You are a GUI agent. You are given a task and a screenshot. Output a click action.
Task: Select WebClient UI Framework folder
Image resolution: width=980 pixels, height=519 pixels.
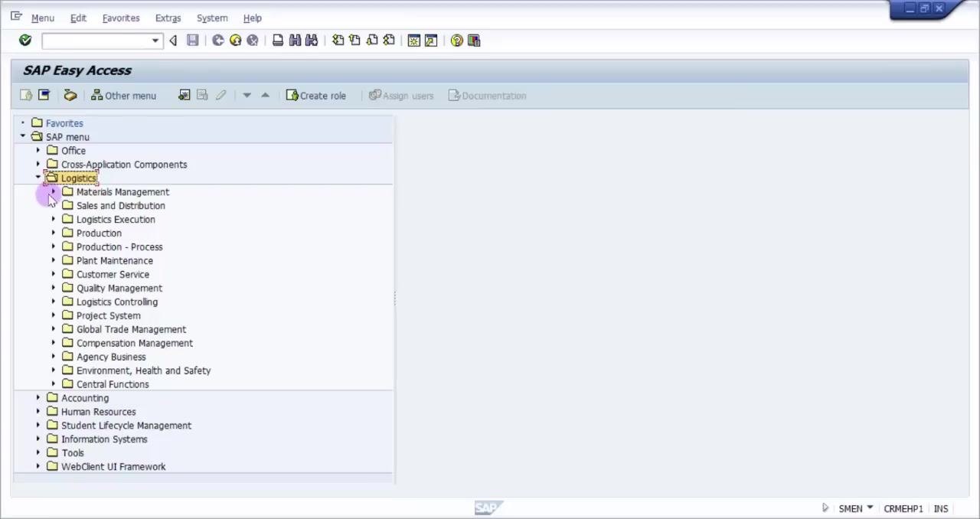click(113, 467)
